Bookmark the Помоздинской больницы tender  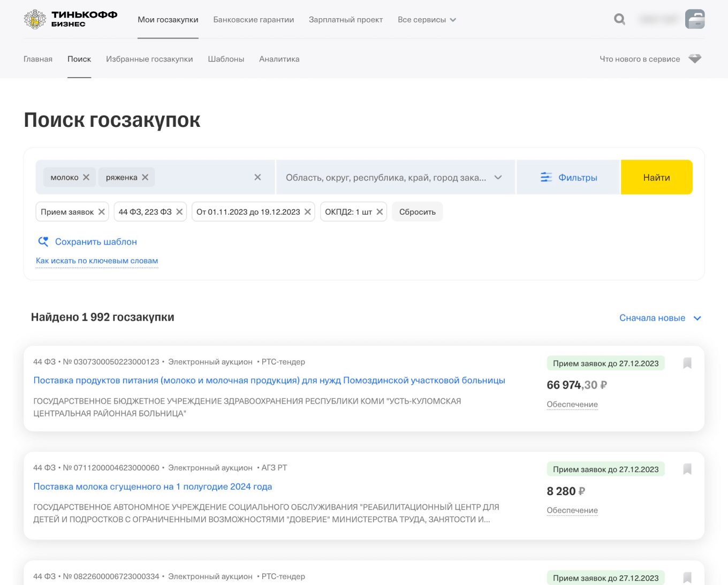tap(688, 363)
